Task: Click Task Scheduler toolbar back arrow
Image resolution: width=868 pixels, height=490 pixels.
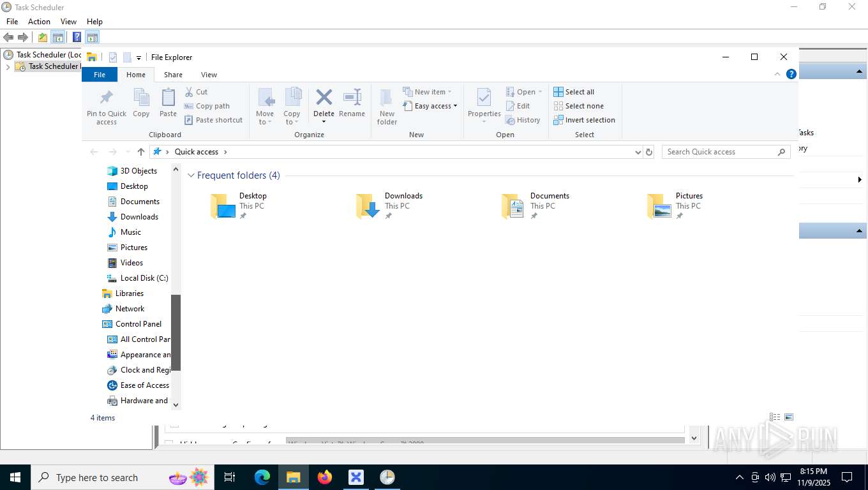Action: pyautogui.click(x=8, y=37)
